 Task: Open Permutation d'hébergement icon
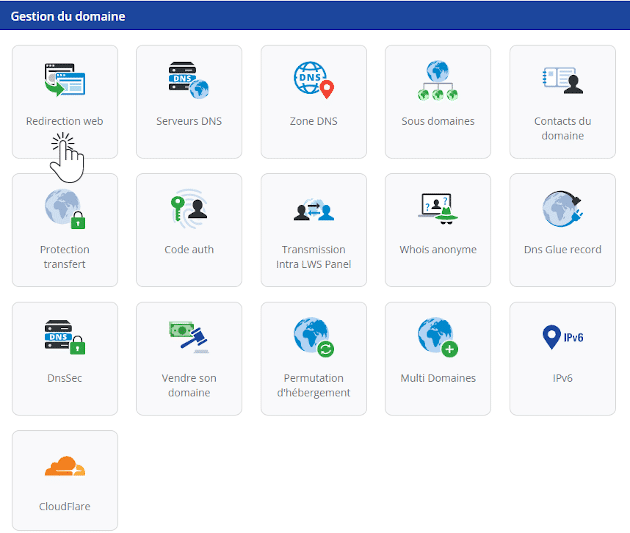[313, 337]
